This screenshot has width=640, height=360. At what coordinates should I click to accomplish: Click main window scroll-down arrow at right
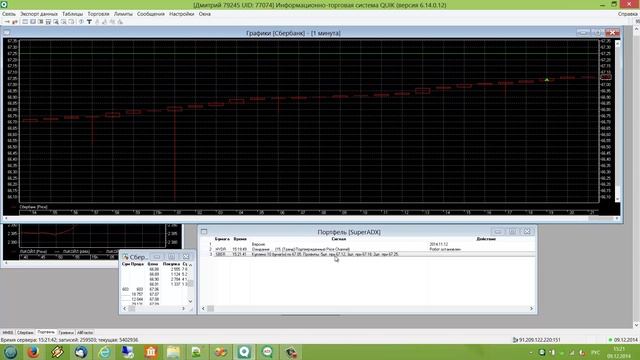(636, 325)
